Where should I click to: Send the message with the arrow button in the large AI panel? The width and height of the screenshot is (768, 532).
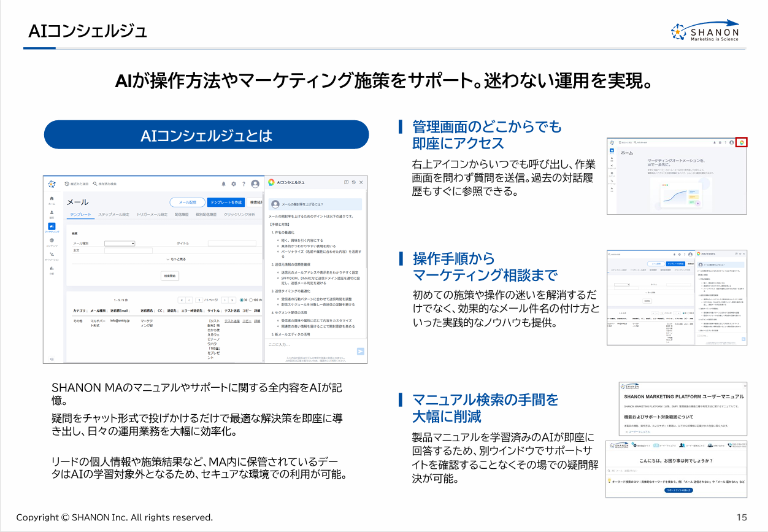coord(361,351)
